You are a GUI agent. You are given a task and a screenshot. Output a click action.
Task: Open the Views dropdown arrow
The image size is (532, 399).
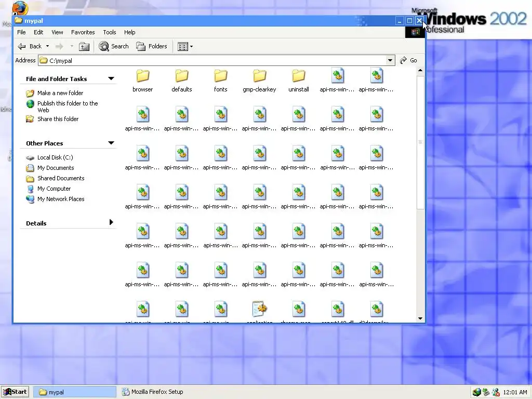click(x=191, y=46)
